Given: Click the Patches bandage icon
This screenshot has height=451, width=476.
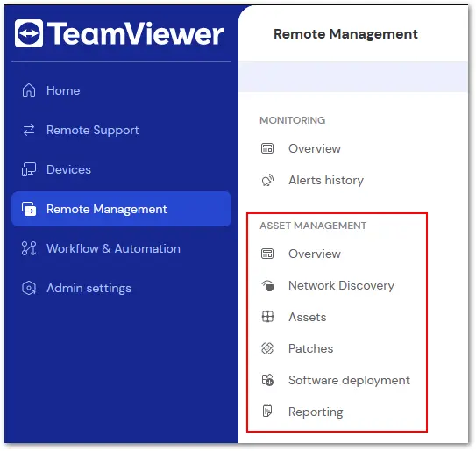Looking at the screenshot, I should (x=267, y=348).
